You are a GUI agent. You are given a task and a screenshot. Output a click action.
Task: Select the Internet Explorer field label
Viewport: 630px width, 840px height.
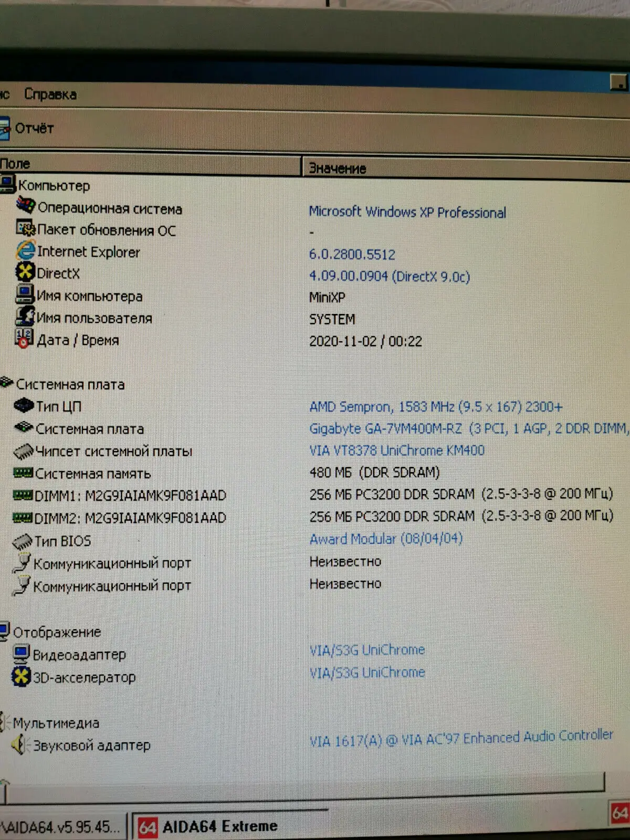coord(88,252)
